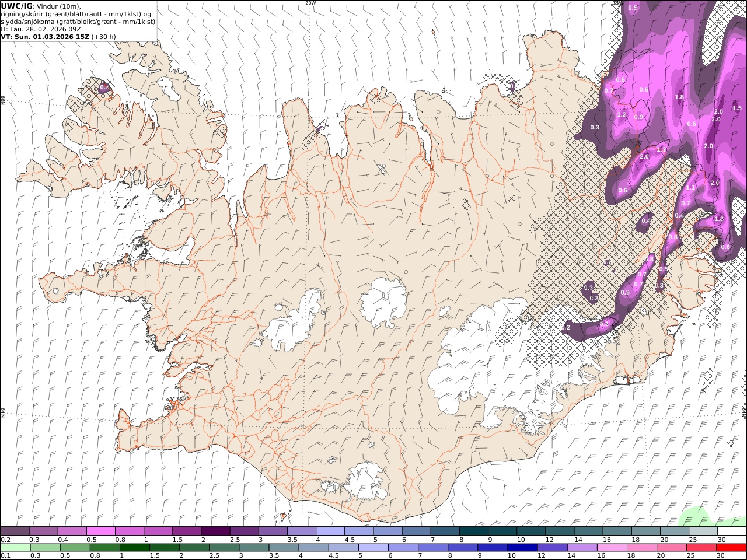Viewport: 747px width, 560px height.
Task: Click the dark plum 0.2 swatch on snow scale
Action: pos(15,531)
